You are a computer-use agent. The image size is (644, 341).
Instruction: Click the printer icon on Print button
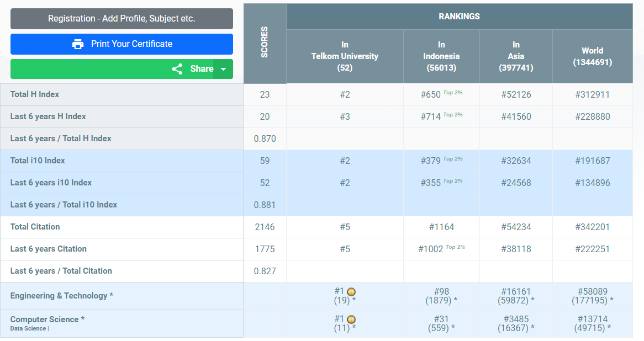[x=78, y=44]
